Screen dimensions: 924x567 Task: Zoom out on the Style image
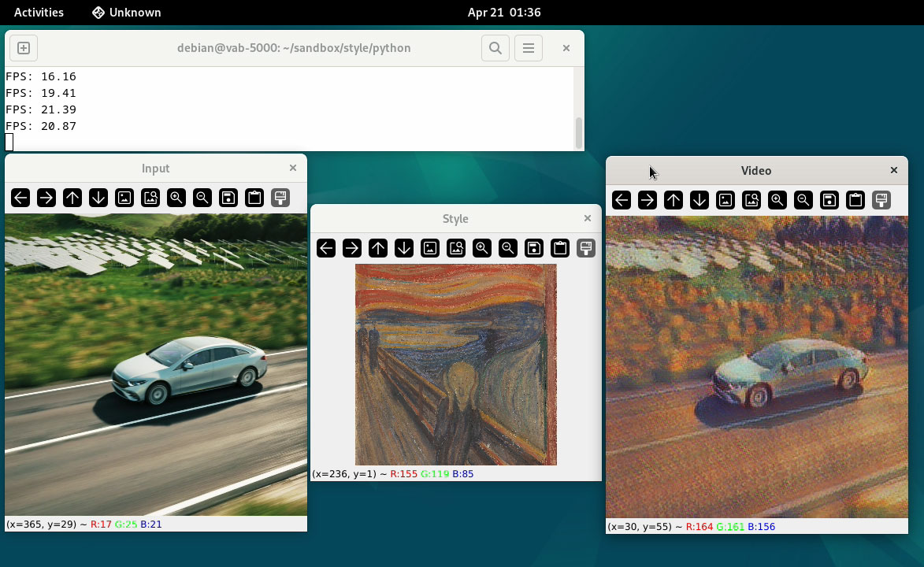[x=508, y=248]
